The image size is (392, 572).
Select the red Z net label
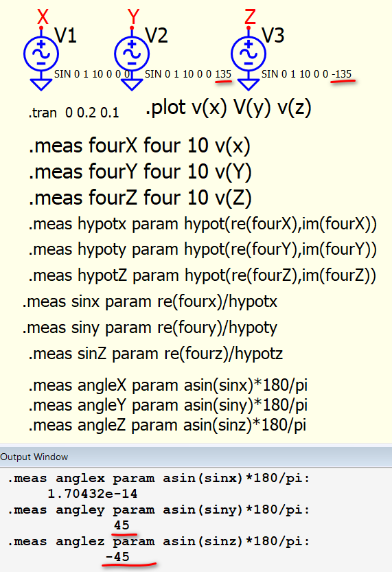coord(250,16)
